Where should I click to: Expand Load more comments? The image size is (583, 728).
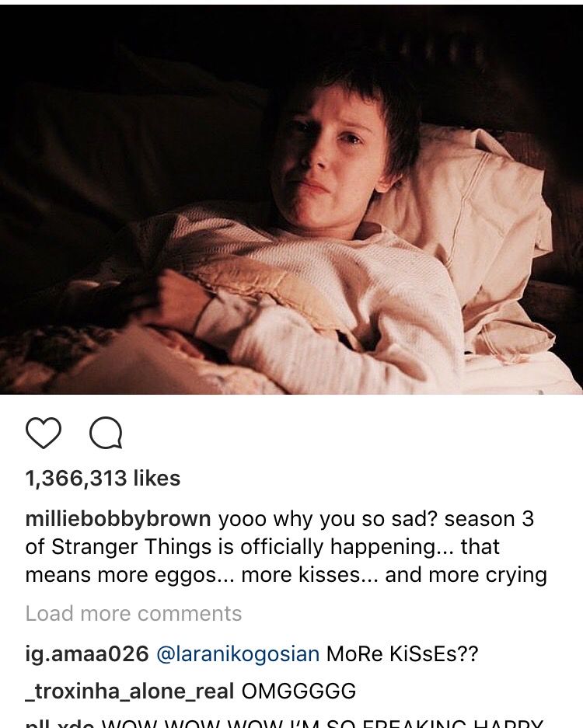(134, 613)
